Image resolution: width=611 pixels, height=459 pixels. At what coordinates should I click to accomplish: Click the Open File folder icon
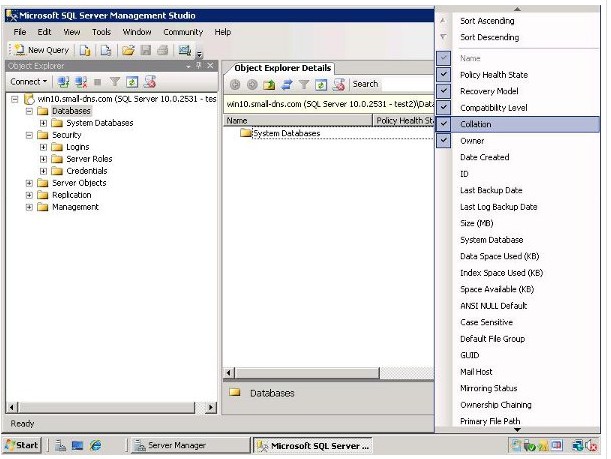[x=128, y=50]
